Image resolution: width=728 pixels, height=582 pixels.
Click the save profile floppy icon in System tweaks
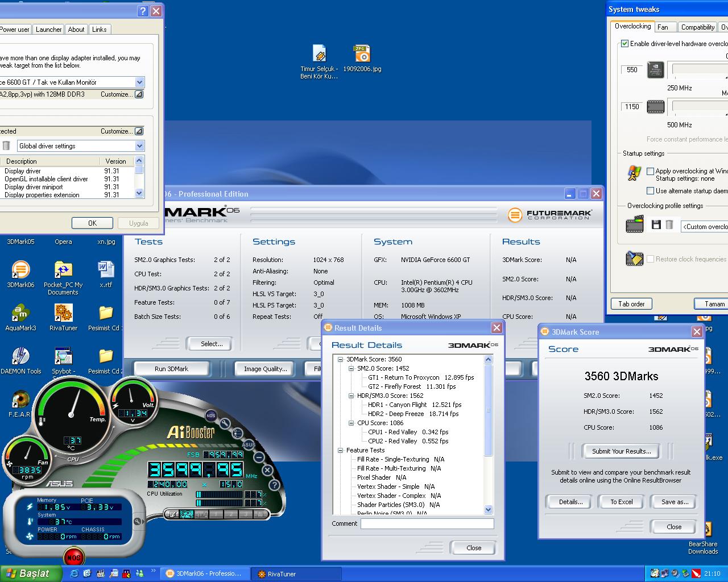tap(656, 225)
